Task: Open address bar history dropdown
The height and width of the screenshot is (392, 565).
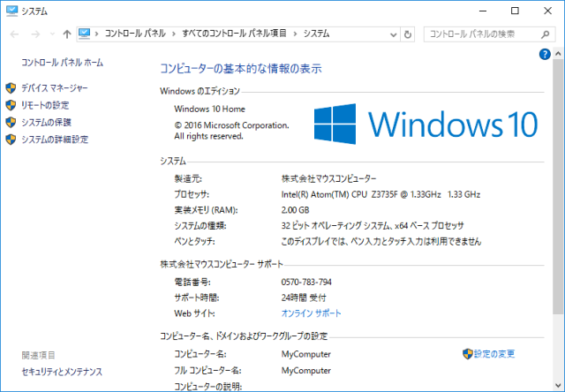Action: click(x=394, y=34)
